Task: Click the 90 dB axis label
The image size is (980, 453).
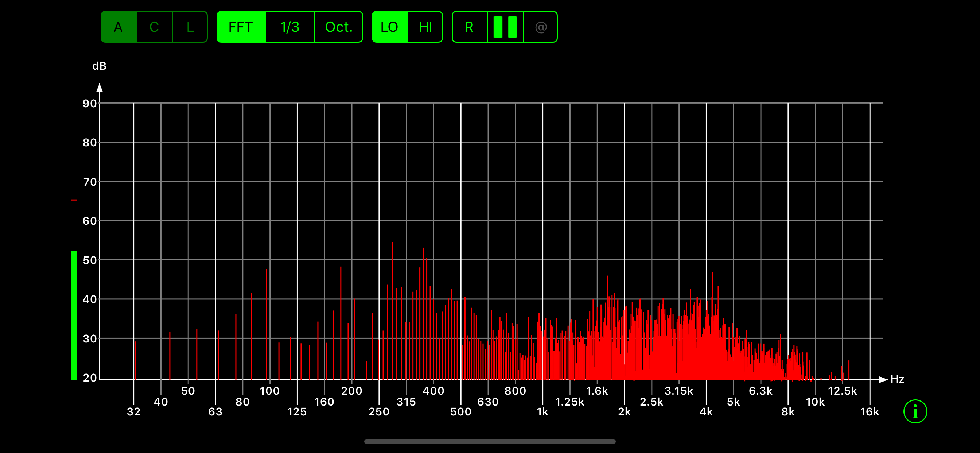Action: click(90, 103)
